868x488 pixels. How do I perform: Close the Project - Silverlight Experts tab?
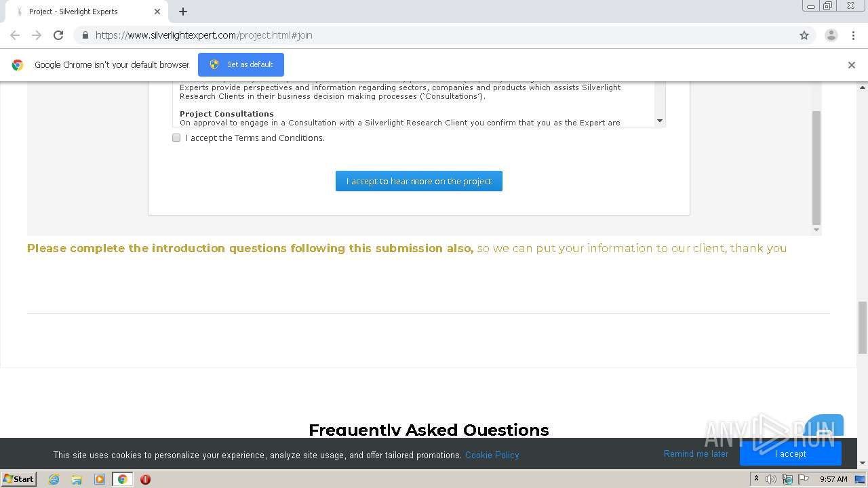157,12
